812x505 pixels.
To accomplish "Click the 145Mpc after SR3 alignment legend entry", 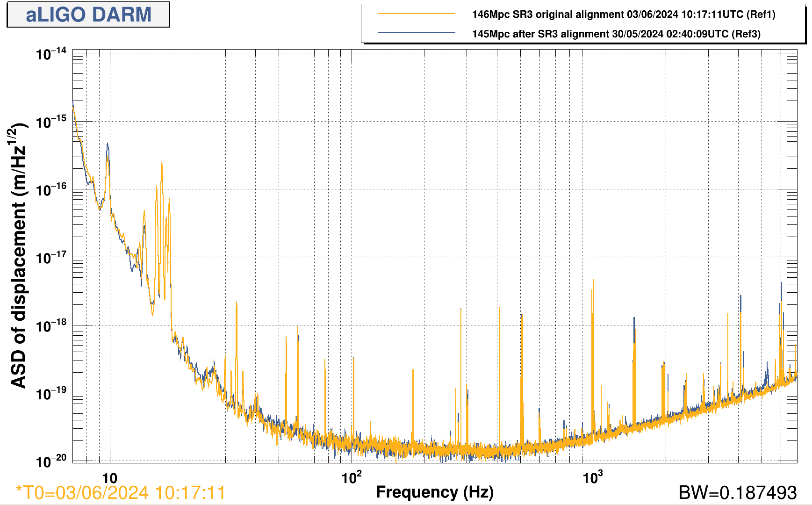I will click(616, 34).
